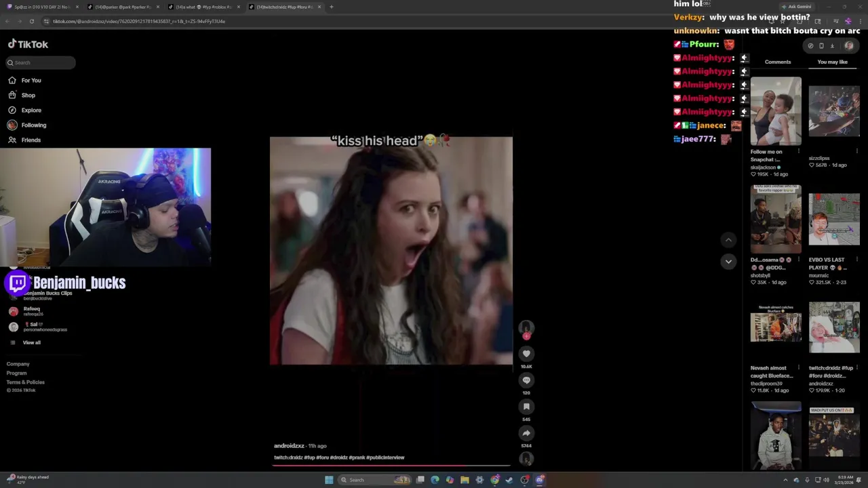Open the Company footer link
Image resolution: width=868 pixels, height=488 pixels.
pyautogui.click(x=18, y=364)
